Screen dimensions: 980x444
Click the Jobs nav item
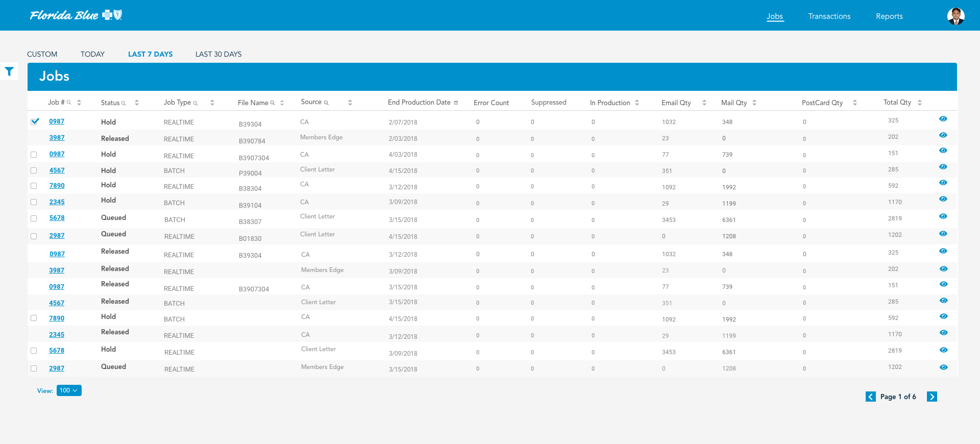pos(775,16)
